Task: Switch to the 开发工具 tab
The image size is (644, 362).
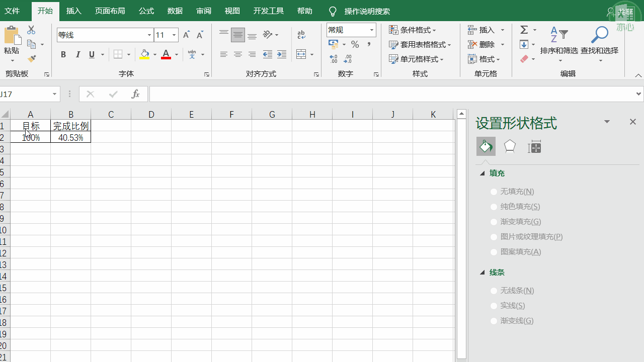Action: click(269, 11)
